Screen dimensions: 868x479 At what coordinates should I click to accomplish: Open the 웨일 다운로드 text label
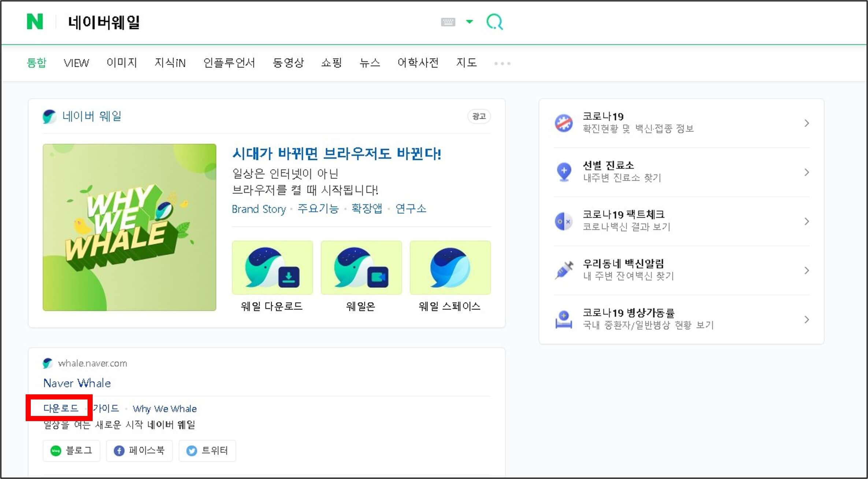272,306
